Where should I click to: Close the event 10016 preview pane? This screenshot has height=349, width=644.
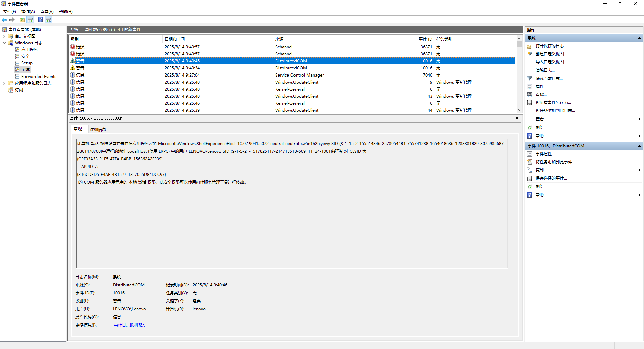pos(517,118)
